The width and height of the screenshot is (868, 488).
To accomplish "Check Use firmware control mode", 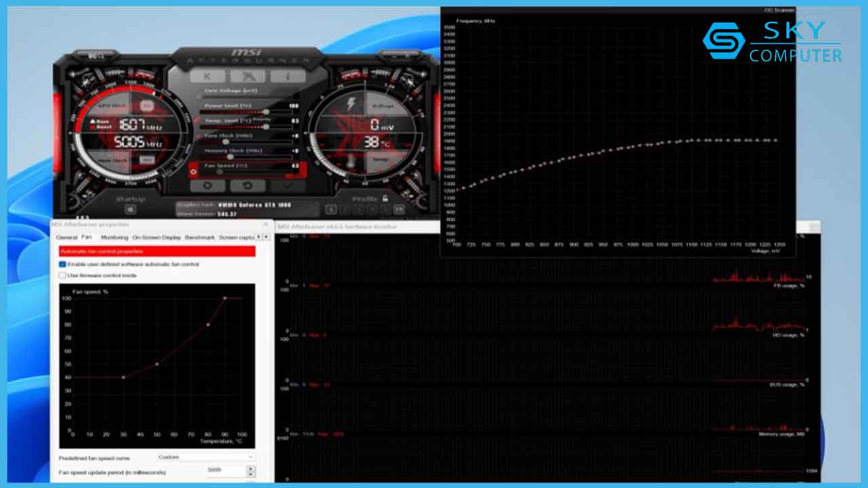I will 63,276.
